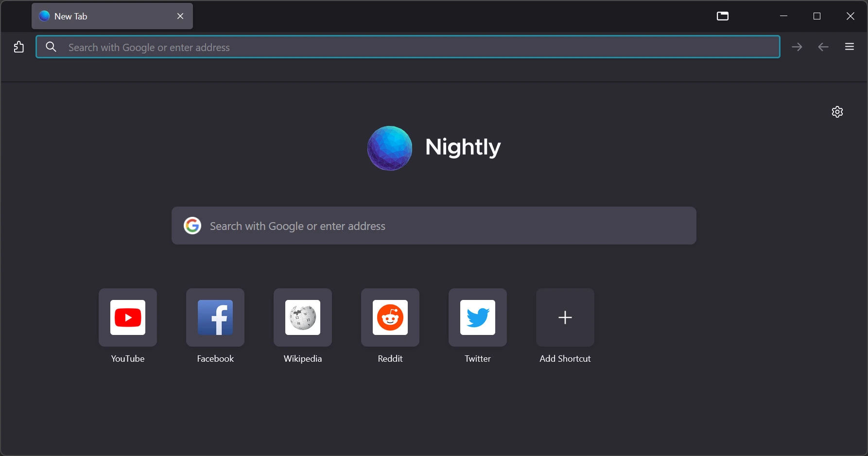Close the New Tab tab
The width and height of the screenshot is (868, 456).
tap(180, 16)
